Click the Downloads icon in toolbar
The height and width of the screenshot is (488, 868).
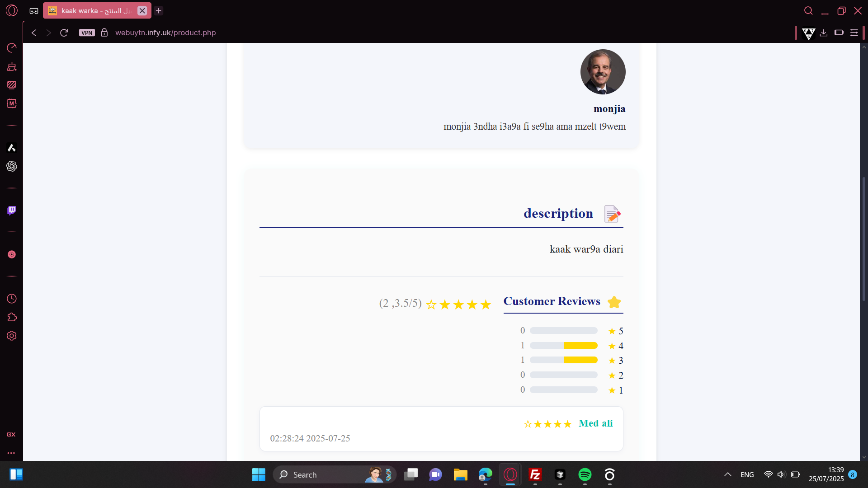point(824,33)
